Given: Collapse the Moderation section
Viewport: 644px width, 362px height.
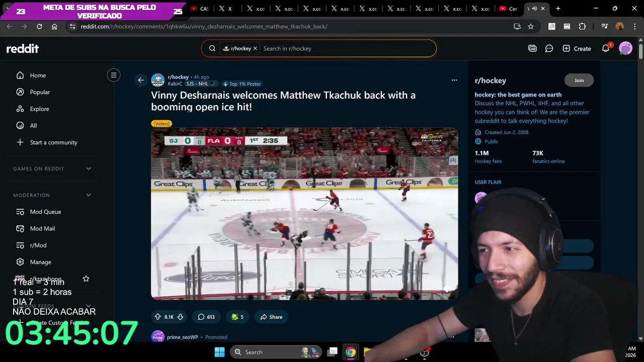Looking at the screenshot, I should point(89,195).
